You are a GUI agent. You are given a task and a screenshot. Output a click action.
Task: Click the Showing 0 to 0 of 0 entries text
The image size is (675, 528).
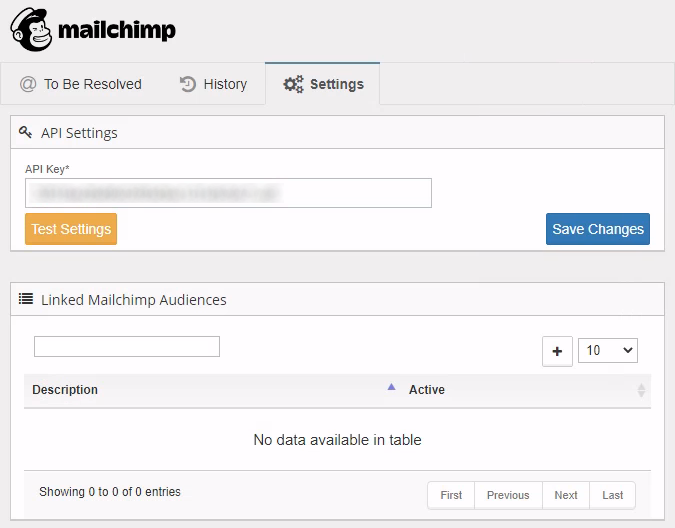(x=110, y=492)
